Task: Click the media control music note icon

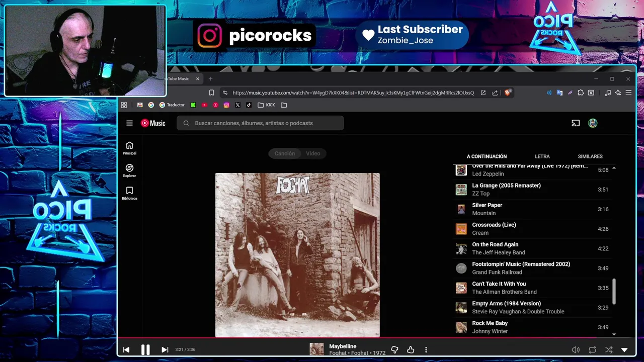Action: coord(608,93)
